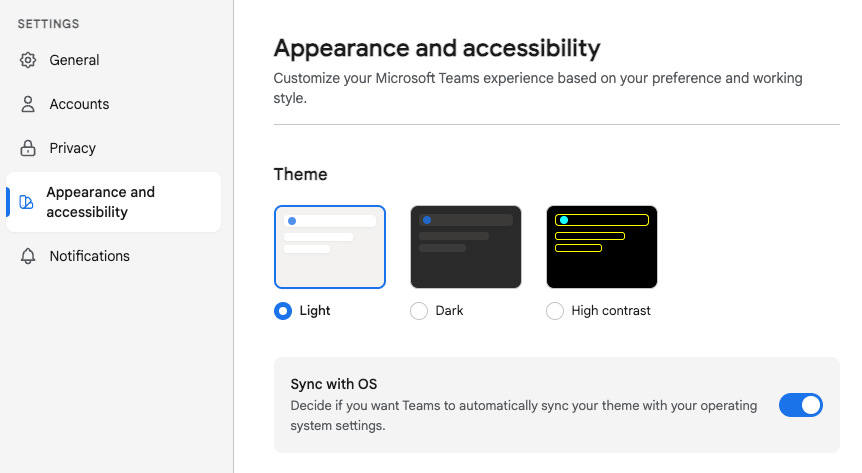The image size is (862, 473).
Task: Choose the Light theme preview thumbnail
Action: (x=330, y=247)
